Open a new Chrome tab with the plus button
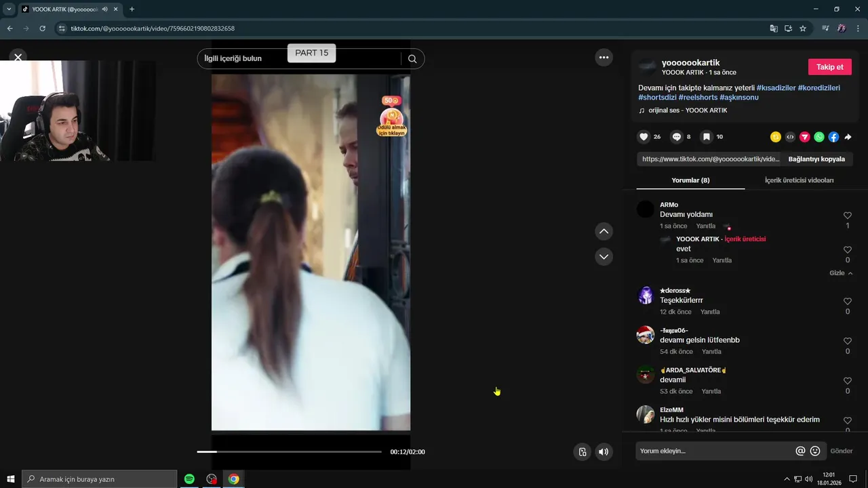 coord(132,9)
